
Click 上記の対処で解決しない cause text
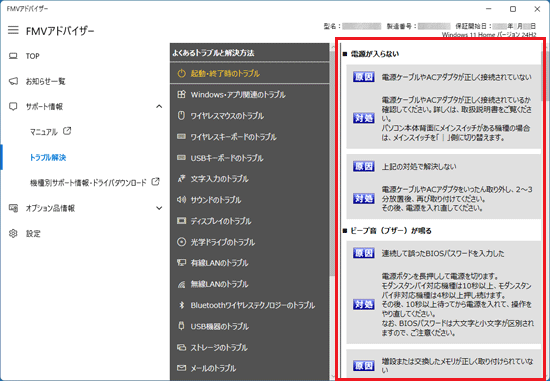pos(419,166)
